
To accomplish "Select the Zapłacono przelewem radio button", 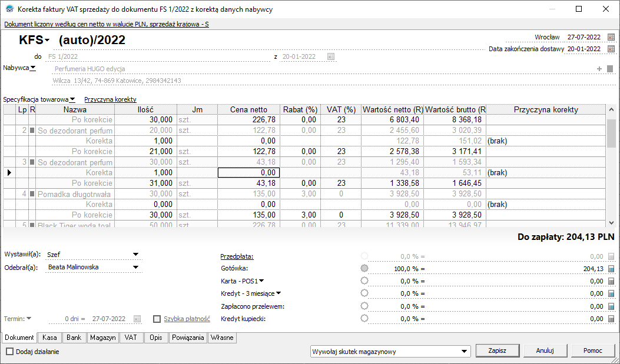I will (364, 306).
